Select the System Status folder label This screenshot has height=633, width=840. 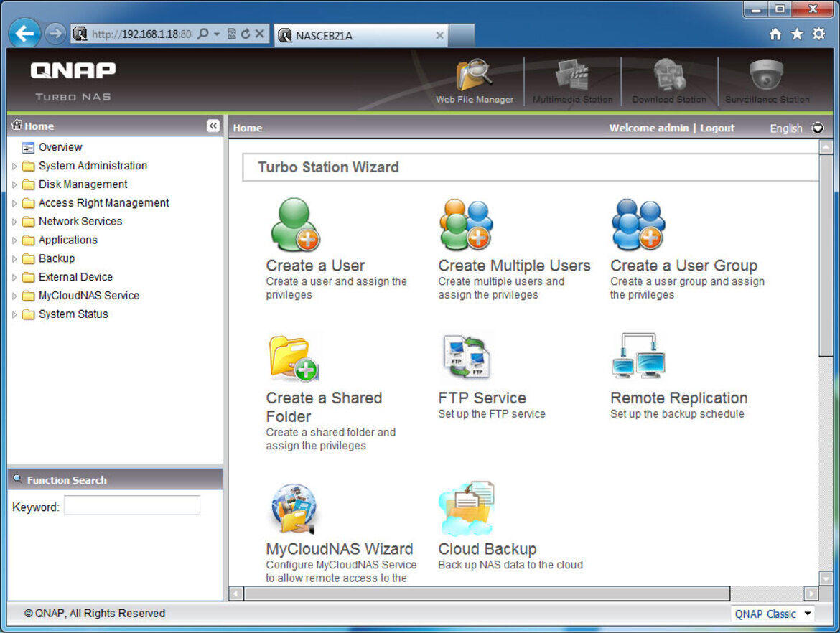[x=73, y=314]
